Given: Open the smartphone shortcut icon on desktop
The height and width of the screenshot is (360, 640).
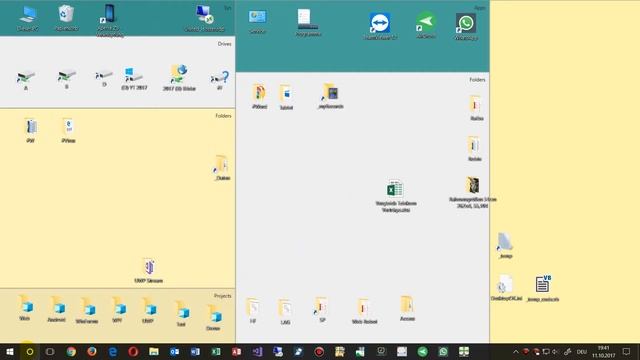Looking at the screenshot, I should click(x=109, y=20).
